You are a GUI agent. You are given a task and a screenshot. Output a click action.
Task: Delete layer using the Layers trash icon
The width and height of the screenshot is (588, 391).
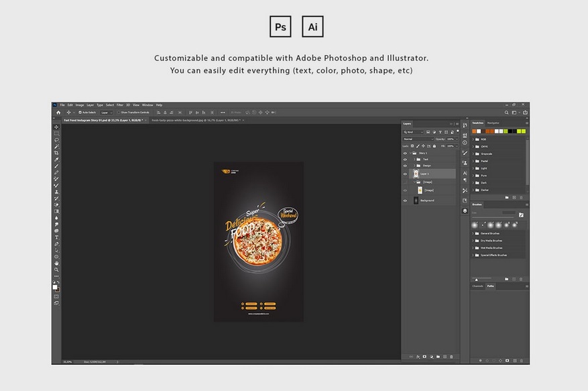[x=451, y=357]
